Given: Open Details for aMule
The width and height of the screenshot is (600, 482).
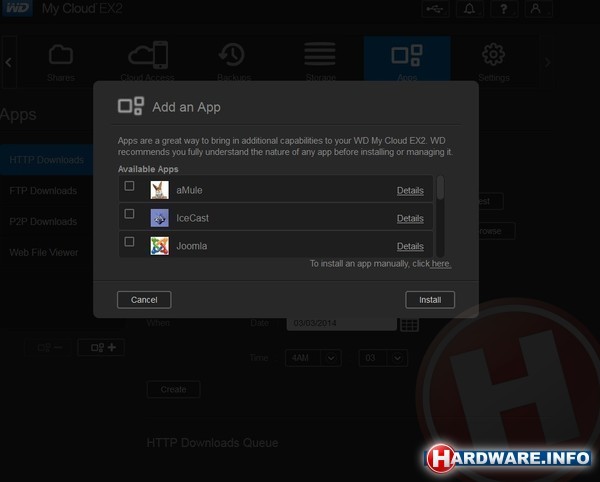Looking at the screenshot, I should click(x=410, y=191).
